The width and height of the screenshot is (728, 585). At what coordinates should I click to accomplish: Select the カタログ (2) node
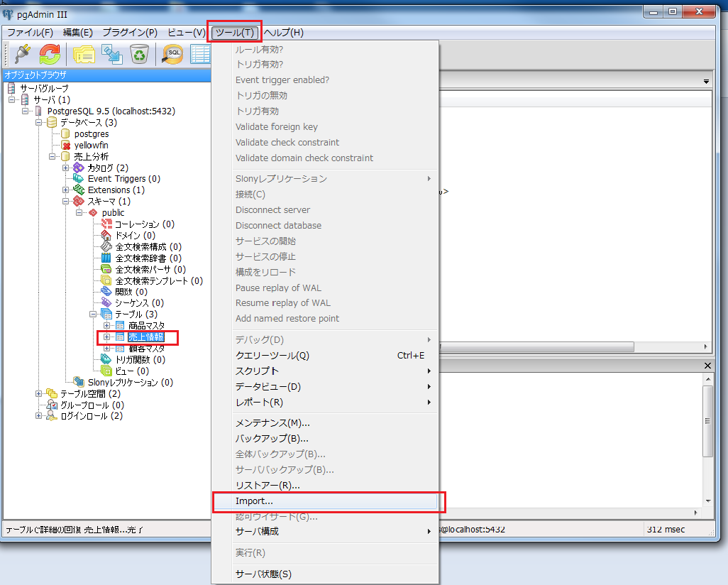click(108, 168)
